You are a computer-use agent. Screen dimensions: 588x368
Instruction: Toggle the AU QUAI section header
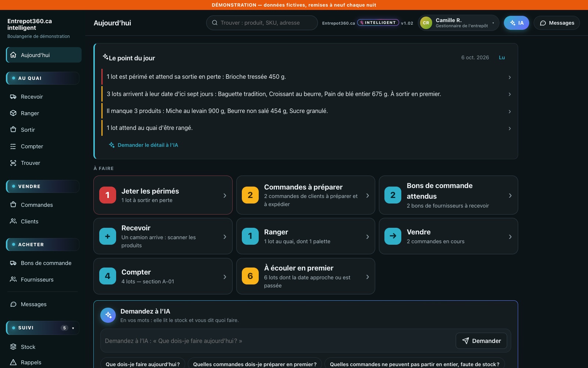coord(43,78)
